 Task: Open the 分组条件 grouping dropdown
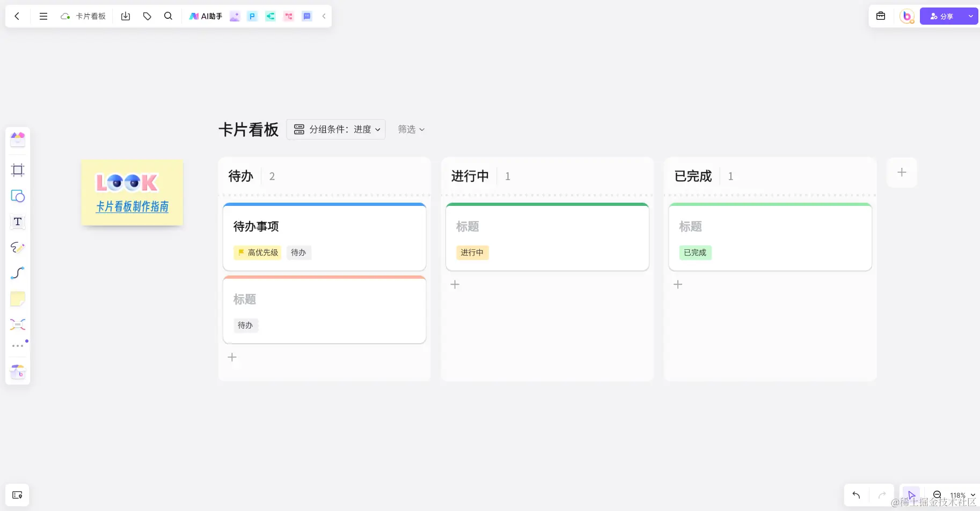pyautogui.click(x=335, y=129)
